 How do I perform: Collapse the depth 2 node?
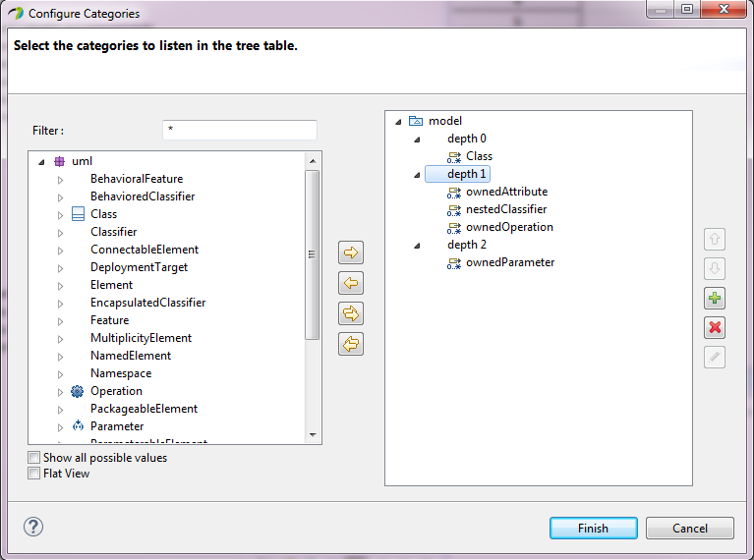pyautogui.click(x=417, y=246)
